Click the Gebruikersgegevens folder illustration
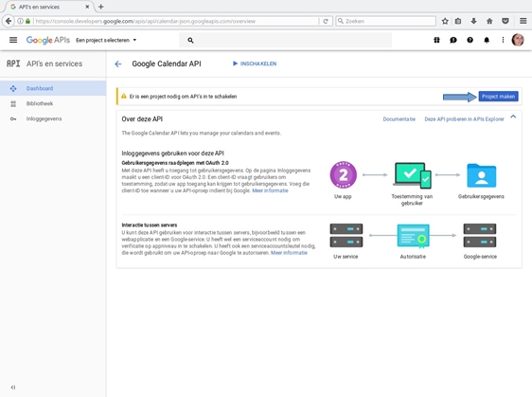 481,175
